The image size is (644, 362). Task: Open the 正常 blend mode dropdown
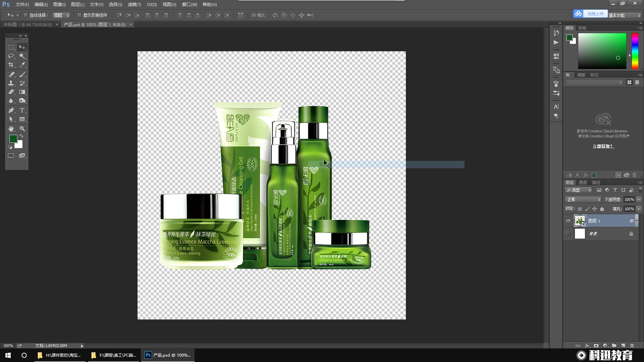pyautogui.click(x=583, y=199)
